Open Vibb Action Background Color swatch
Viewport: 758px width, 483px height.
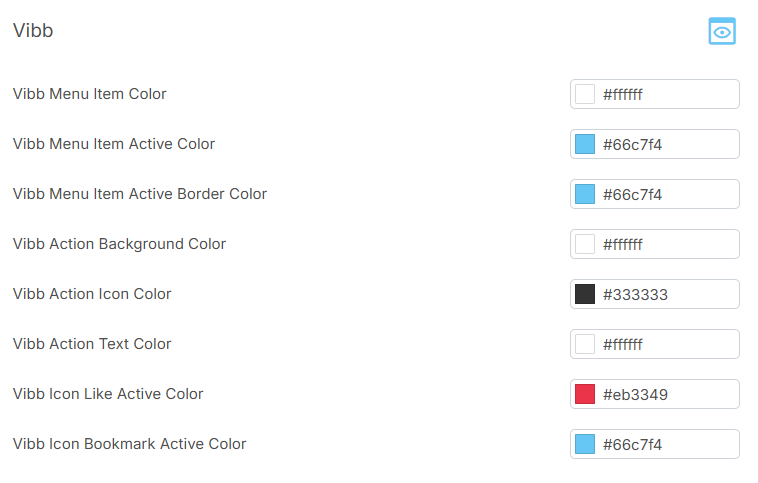click(585, 244)
